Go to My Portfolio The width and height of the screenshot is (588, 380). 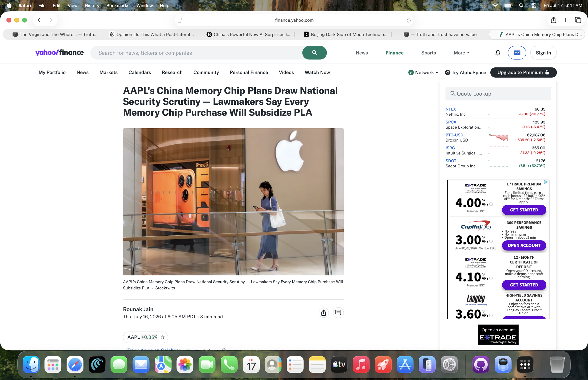click(52, 72)
